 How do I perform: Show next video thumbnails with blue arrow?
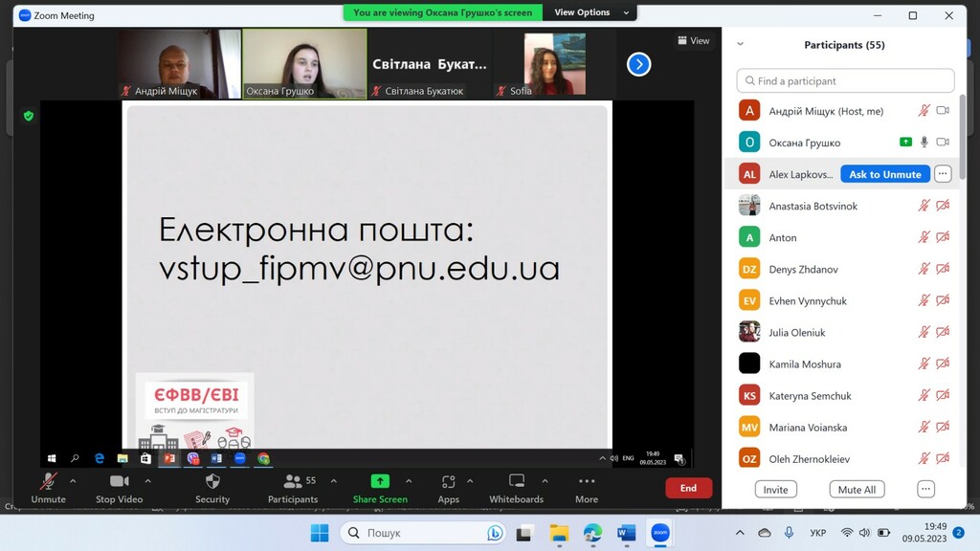638,64
